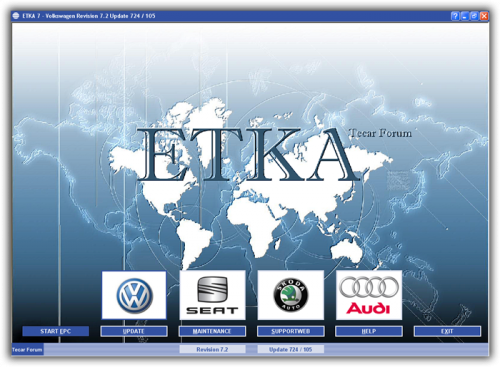Click Tecar Forum text beside ETKA logo
Viewport: 500px width, 367px height.
pos(380,133)
